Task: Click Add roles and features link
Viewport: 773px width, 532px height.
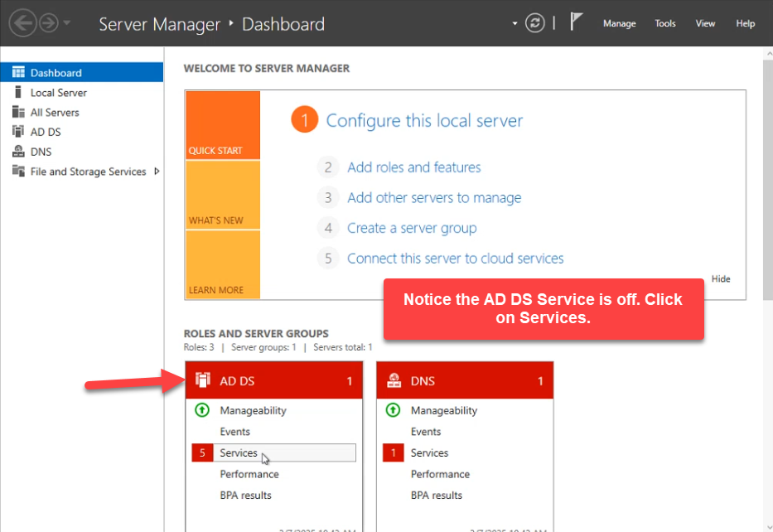Action: click(413, 167)
